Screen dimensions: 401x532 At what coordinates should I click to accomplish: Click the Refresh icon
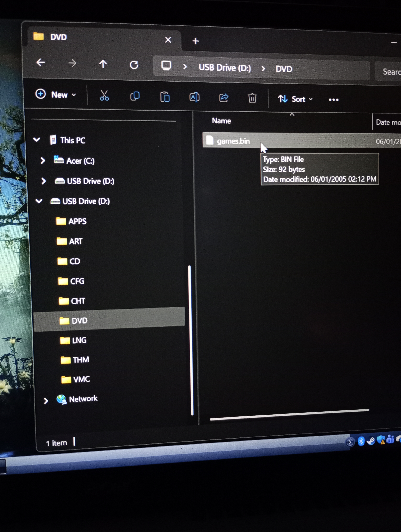click(x=134, y=65)
